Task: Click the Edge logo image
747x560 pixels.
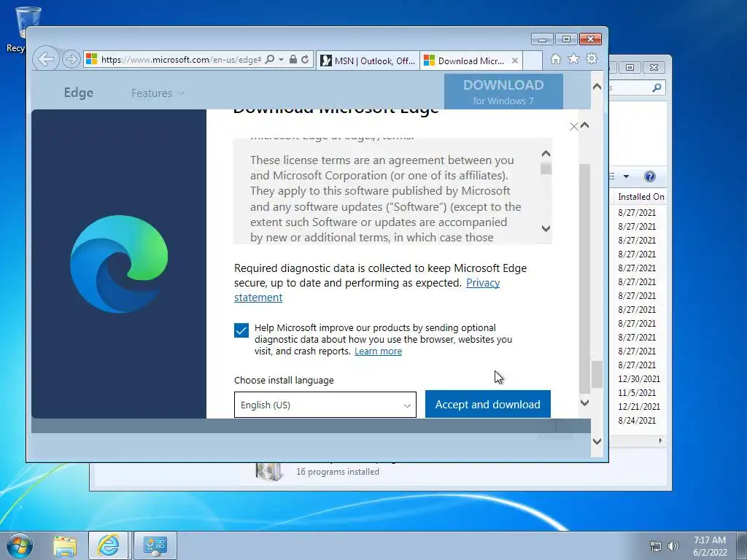Action: [119, 264]
